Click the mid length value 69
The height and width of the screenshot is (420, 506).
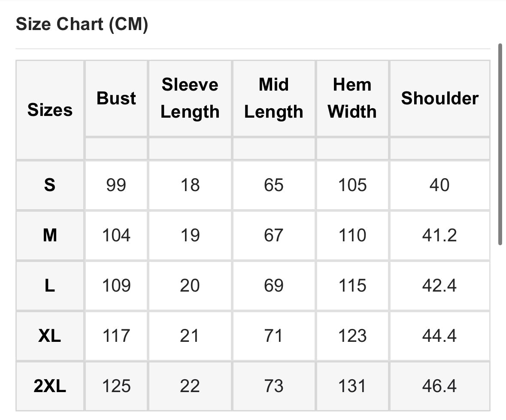[274, 286]
